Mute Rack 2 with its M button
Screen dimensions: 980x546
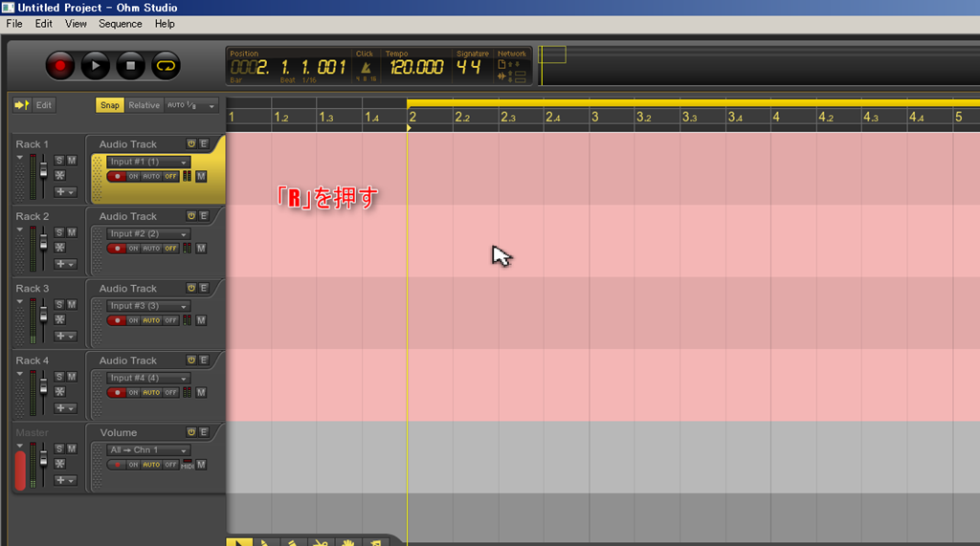72,232
